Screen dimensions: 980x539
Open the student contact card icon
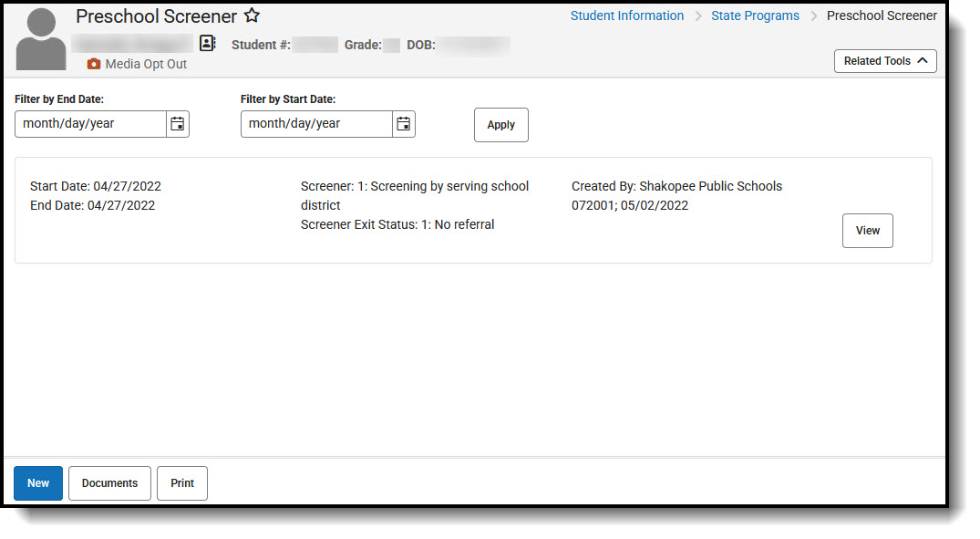(x=208, y=43)
